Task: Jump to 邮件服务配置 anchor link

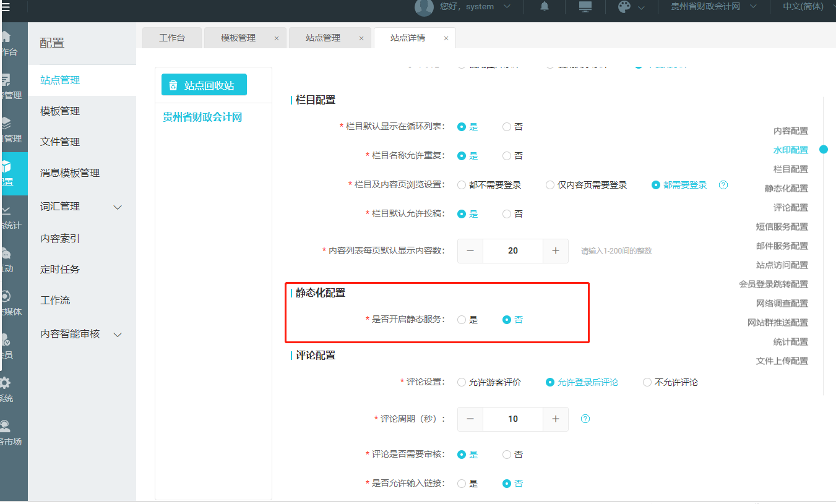Action: click(x=782, y=246)
